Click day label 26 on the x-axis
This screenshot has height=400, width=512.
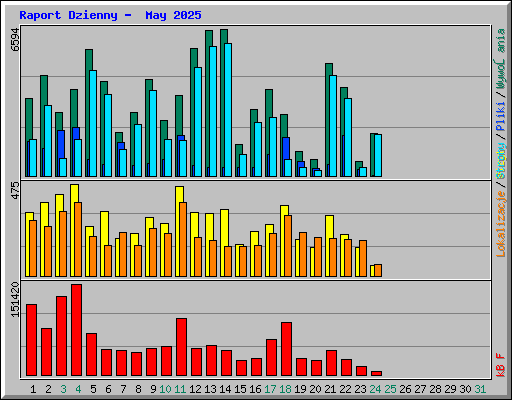tap(405, 389)
